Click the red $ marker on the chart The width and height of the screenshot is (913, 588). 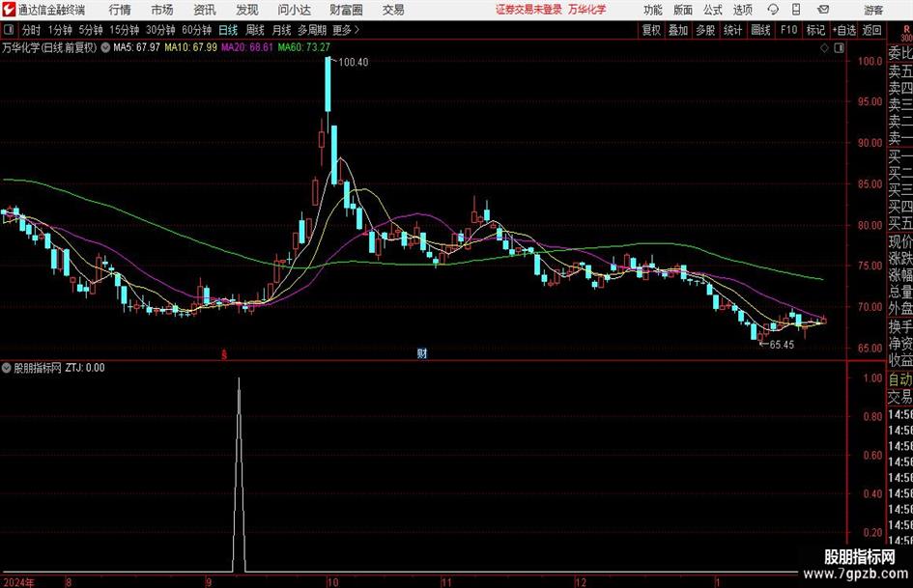click(223, 354)
